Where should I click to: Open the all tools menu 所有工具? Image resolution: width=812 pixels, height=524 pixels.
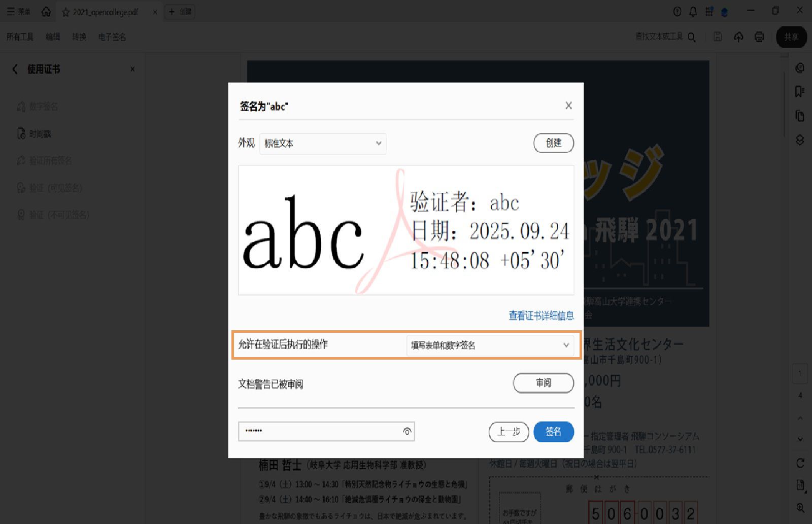19,37
